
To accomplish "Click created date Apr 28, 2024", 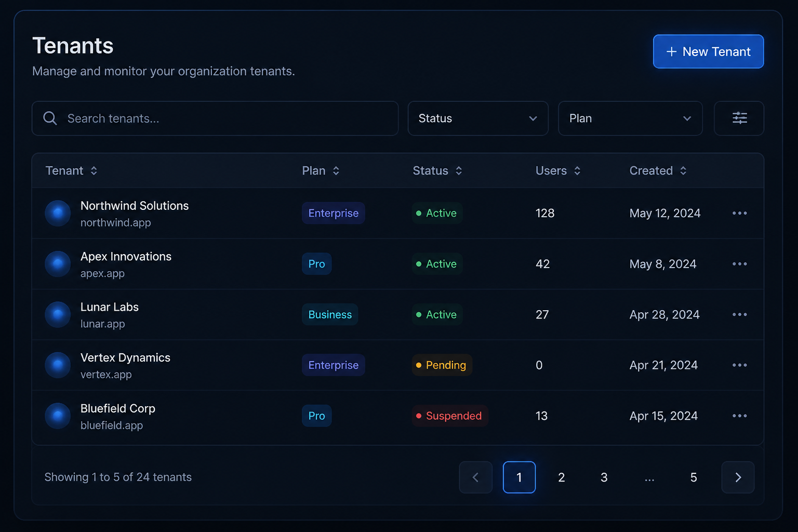I will (664, 314).
